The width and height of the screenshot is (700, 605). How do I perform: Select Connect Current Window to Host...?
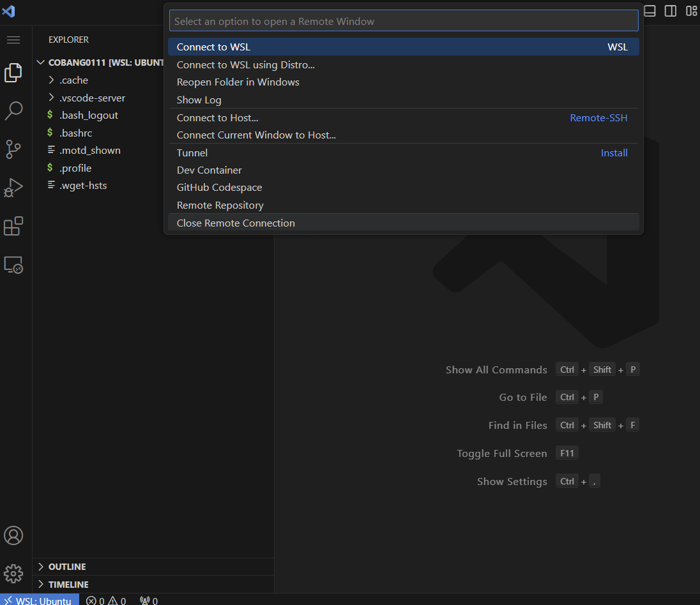pos(404,135)
